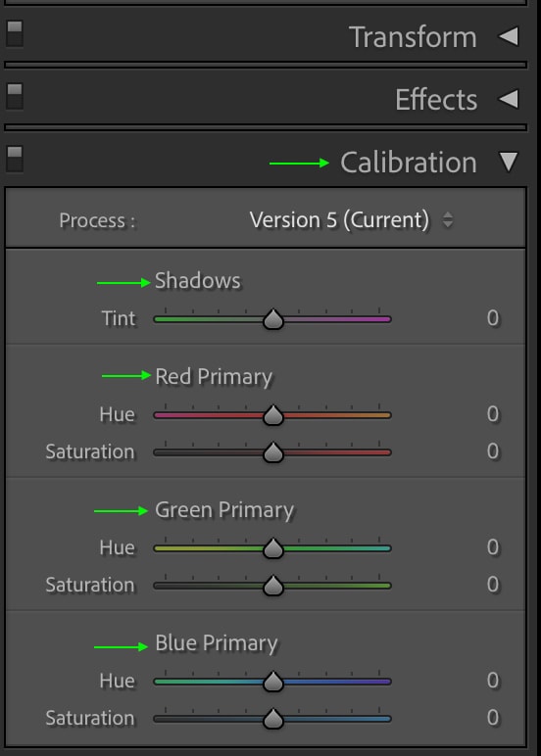Click the Green Primary Saturation slider handle
This screenshot has width=541, height=756.
(273, 586)
